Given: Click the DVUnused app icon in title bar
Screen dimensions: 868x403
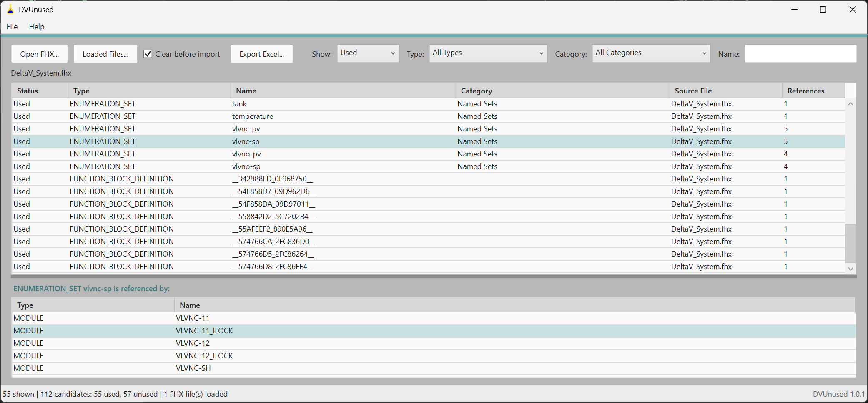Looking at the screenshot, I should point(10,9).
